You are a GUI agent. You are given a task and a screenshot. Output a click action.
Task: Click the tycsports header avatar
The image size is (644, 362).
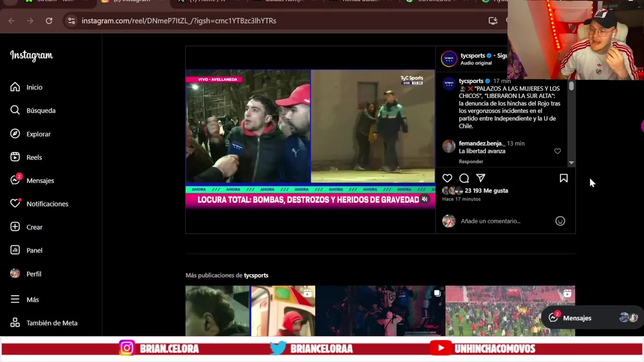click(x=449, y=59)
